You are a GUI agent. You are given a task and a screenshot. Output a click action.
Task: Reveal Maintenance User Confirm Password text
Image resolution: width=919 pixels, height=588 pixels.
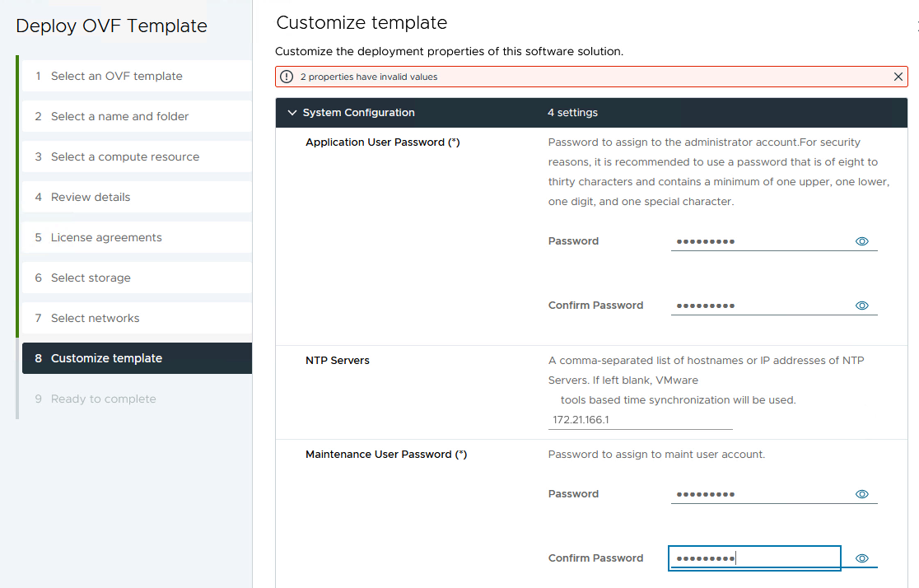pos(862,558)
